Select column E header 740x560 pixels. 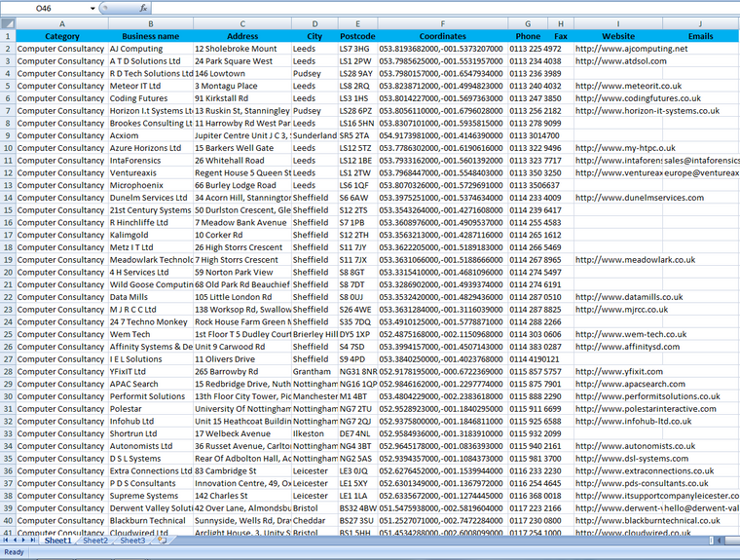click(x=357, y=23)
